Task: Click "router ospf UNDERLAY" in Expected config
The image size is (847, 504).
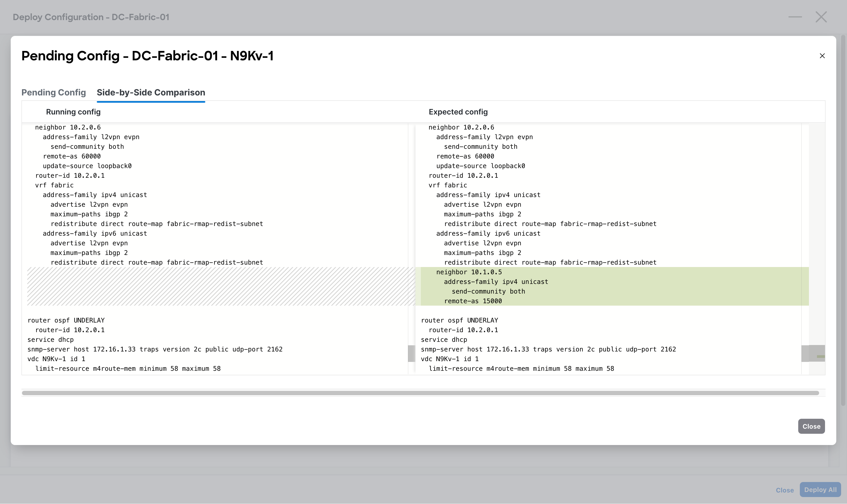Action: click(x=459, y=320)
